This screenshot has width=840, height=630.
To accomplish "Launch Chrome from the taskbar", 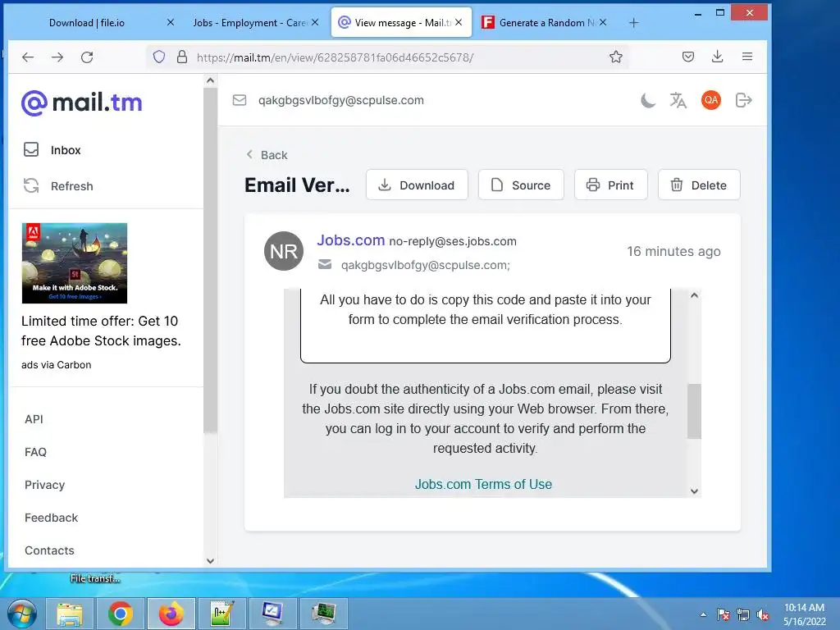I will 120,614.
